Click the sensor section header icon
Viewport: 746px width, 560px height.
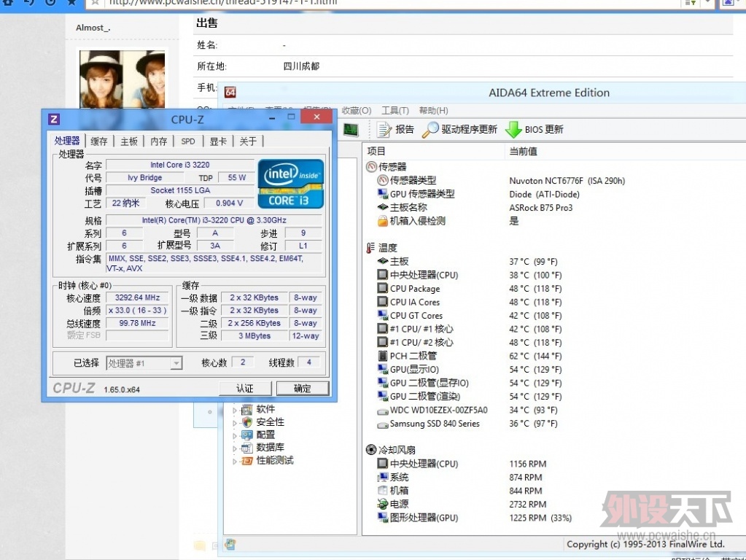371,166
